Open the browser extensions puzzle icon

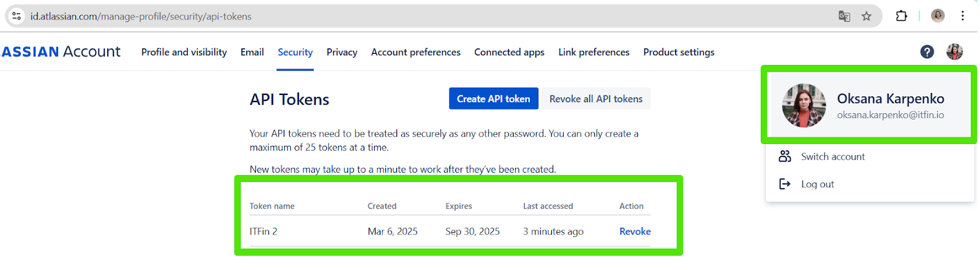tap(902, 16)
